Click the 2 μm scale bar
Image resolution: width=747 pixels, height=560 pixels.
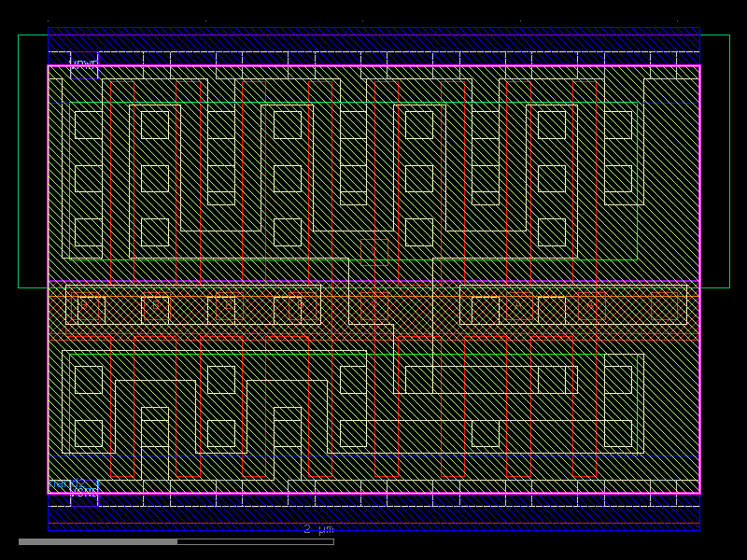(317, 530)
